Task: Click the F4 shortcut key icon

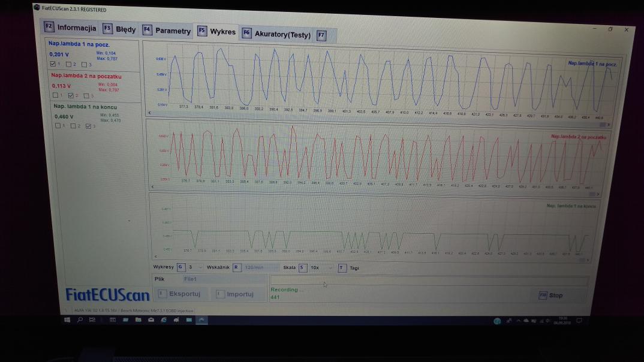Action: point(147,29)
